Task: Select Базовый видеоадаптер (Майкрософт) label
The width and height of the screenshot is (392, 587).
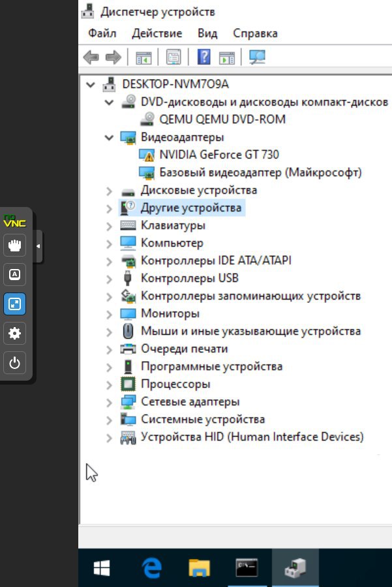Action: pos(261,172)
